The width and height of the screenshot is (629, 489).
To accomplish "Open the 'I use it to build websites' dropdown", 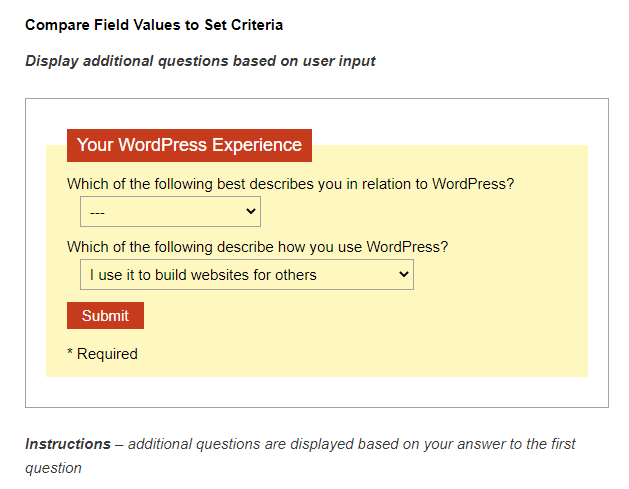I will coord(246,275).
